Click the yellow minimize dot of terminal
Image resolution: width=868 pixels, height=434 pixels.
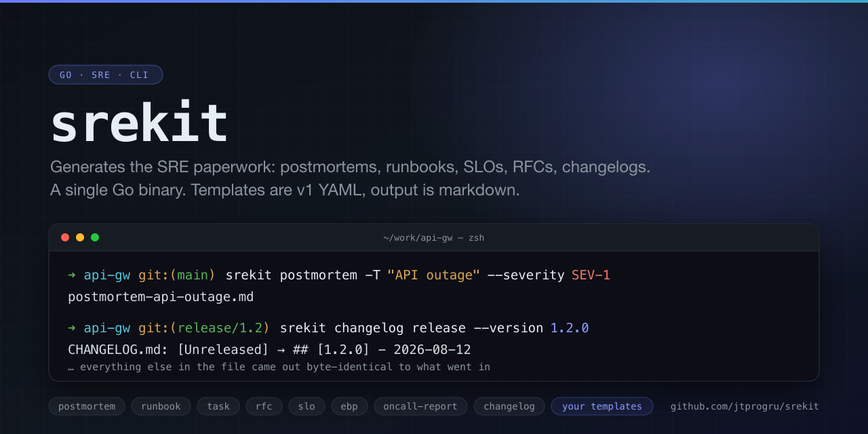80,237
